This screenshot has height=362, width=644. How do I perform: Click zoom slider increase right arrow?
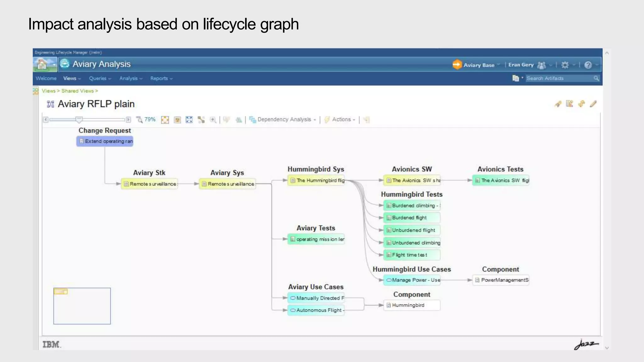(x=128, y=120)
